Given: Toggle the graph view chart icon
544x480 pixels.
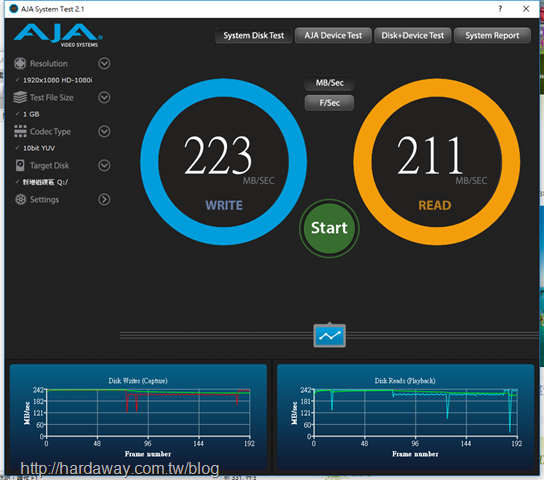Looking at the screenshot, I should (x=330, y=335).
